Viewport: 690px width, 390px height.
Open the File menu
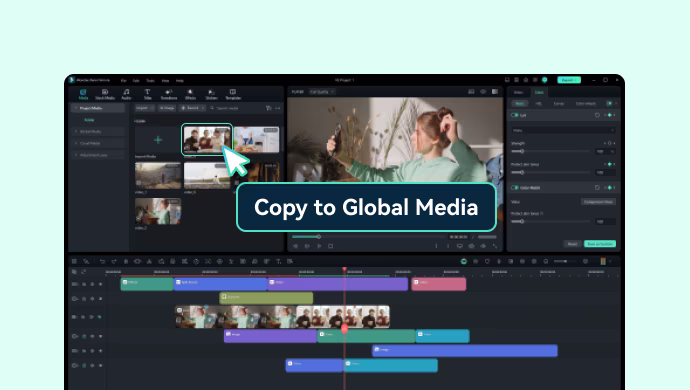(124, 81)
